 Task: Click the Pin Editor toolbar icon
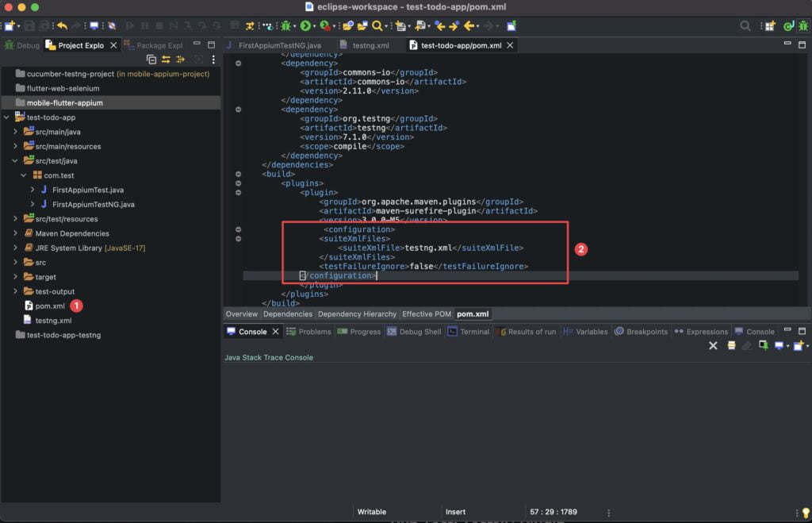pyautogui.click(x=511, y=25)
